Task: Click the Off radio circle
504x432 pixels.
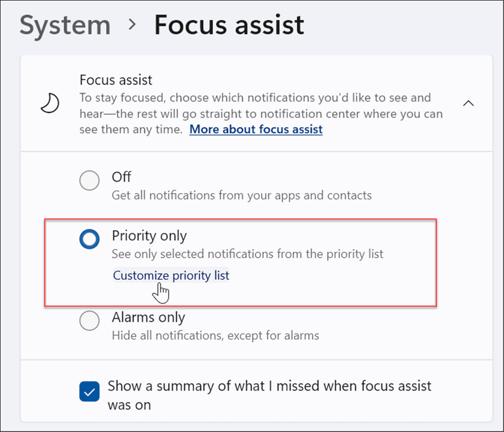Action: (x=89, y=180)
